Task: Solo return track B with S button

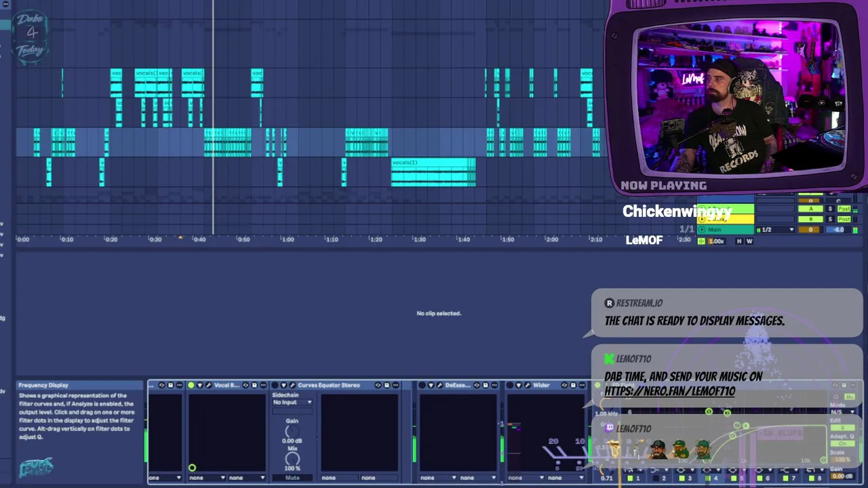Action: pyautogui.click(x=830, y=219)
